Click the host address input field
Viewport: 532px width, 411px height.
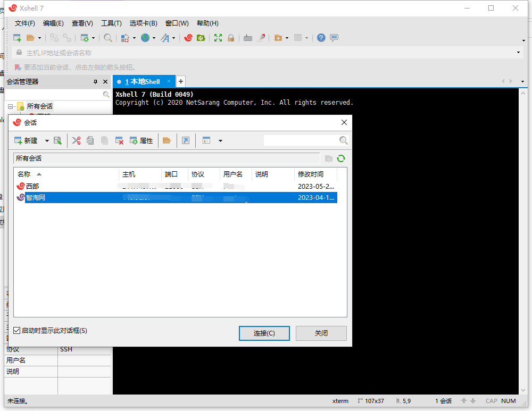pos(268,53)
